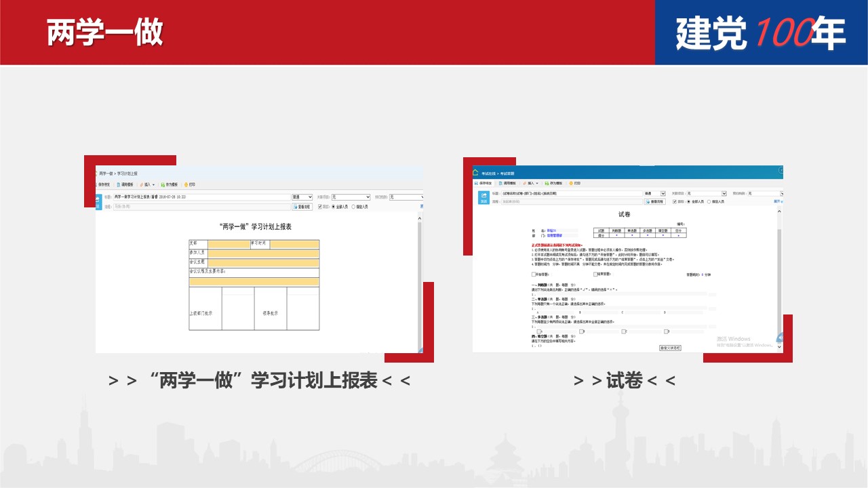Tick the 开始答题 checkbox on the exam paper
The width and height of the screenshot is (868, 488).
pos(534,274)
